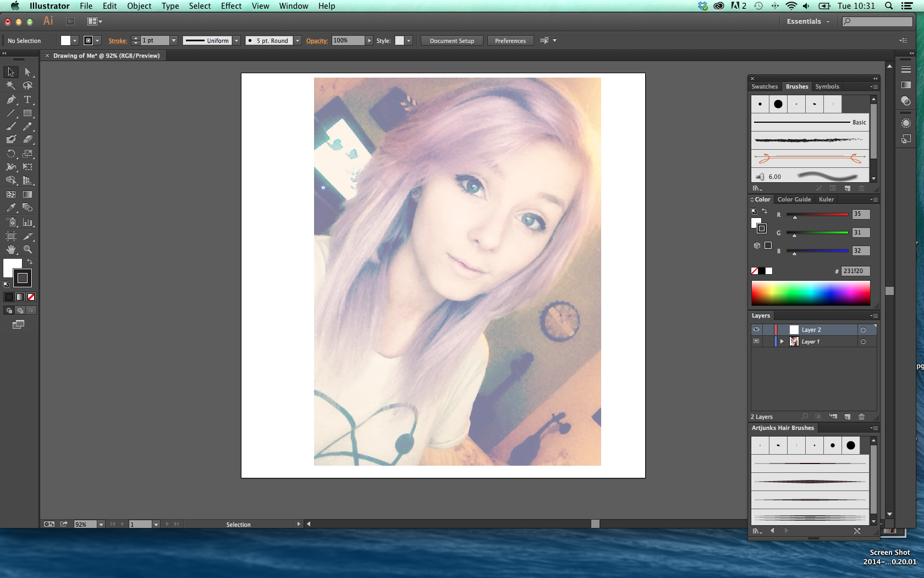Open Essentials workspace switcher
924x578 pixels.
tap(808, 21)
